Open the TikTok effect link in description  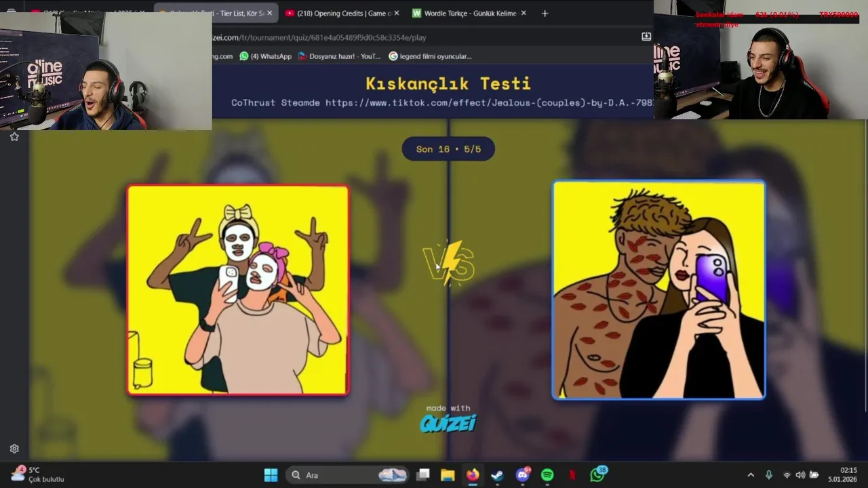click(489, 103)
